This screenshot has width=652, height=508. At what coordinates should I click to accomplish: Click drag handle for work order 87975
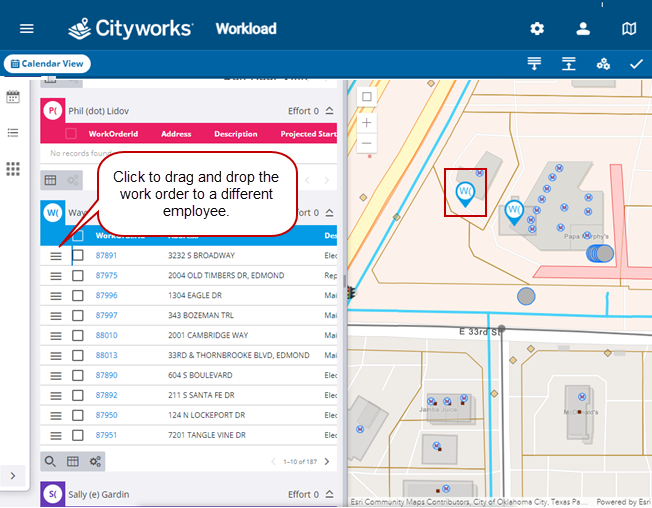point(56,275)
